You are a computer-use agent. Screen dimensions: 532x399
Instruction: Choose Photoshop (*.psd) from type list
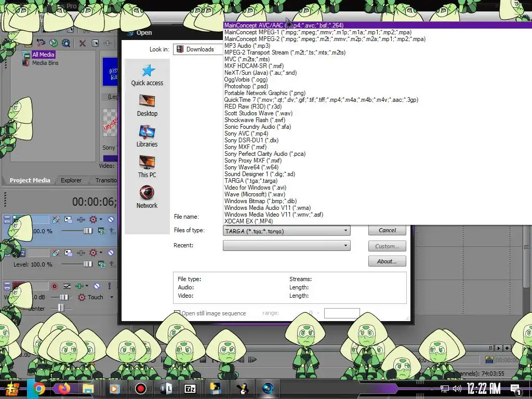378,86
